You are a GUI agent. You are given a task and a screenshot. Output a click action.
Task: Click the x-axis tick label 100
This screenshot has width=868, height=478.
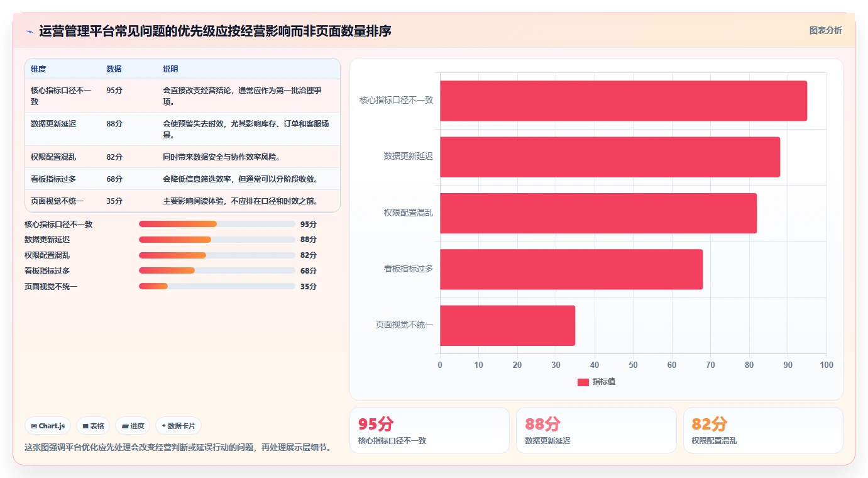click(827, 365)
